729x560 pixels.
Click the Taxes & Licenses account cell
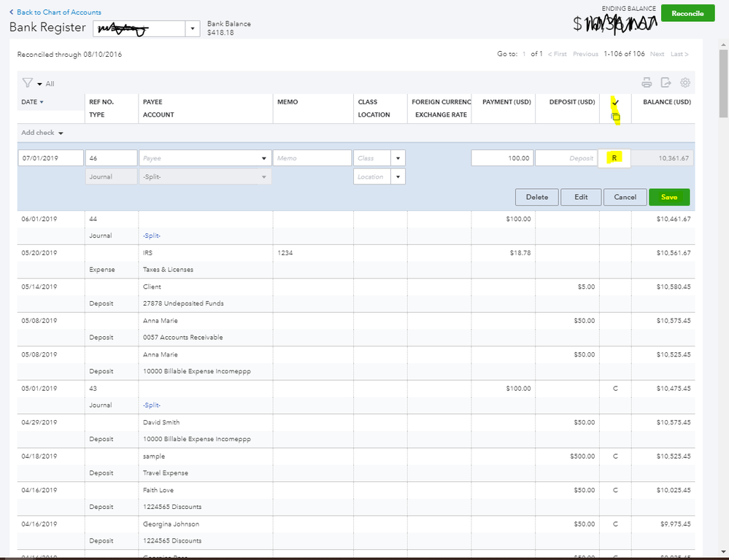168,270
